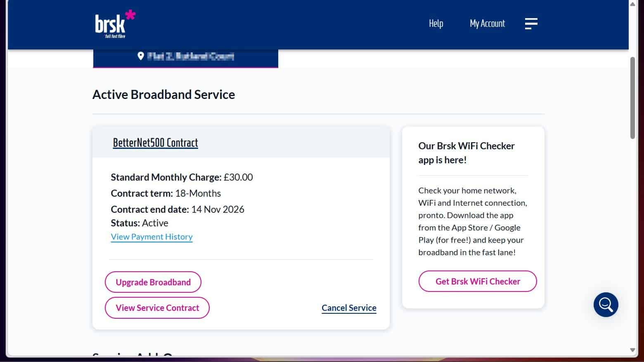Open My Account
The height and width of the screenshot is (362, 644).
[x=487, y=24]
